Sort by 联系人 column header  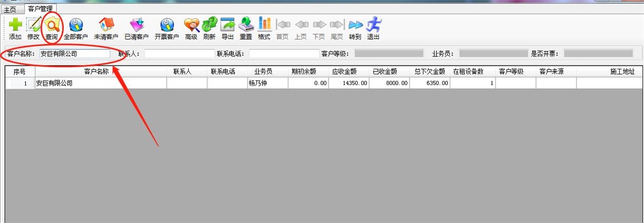(x=187, y=72)
